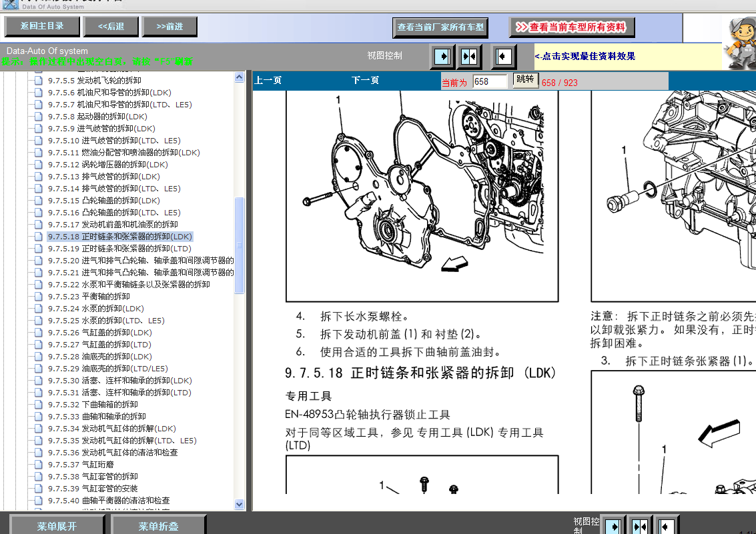Open 9.7.5.34 发动机气缸体的拆解(LDK)
Screen dimensions: 756x534
click(x=112, y=429)
